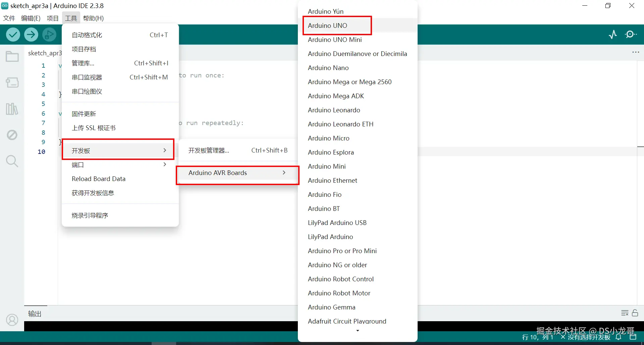
Task: Select Arduino Mega or Mega 2560
Action: click(358, 82)
